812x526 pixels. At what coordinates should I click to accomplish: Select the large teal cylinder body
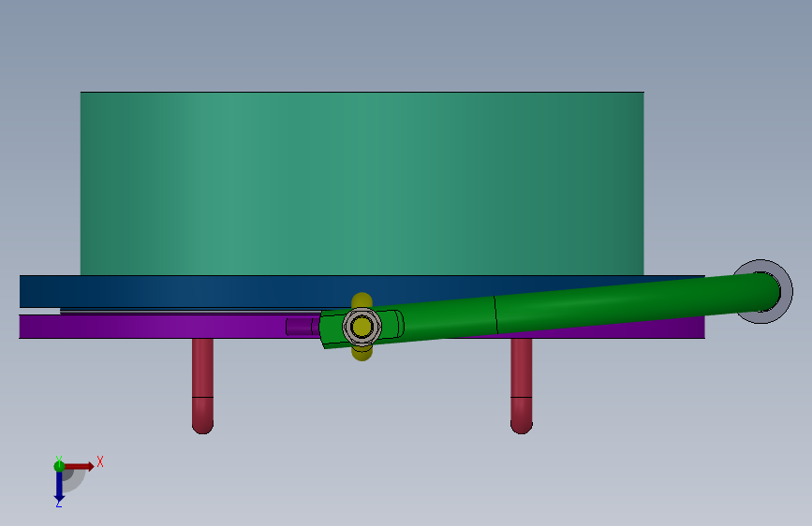tap(362, 183)
